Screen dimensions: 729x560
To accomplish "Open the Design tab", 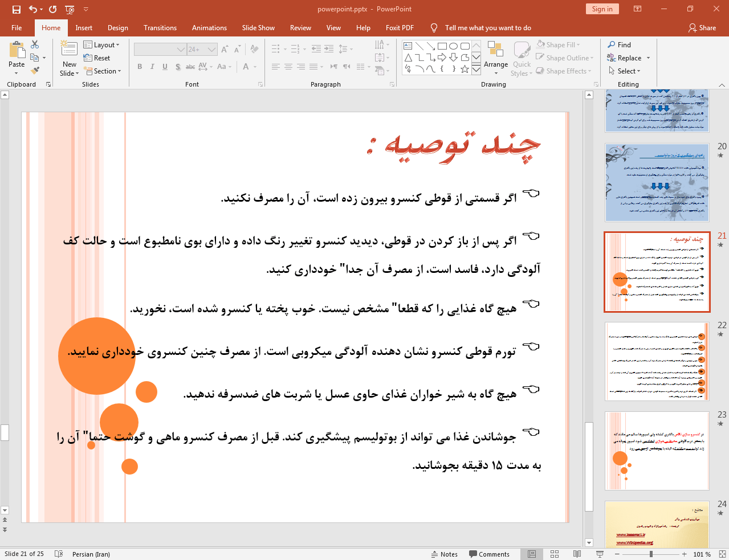I will coord(118,27).
